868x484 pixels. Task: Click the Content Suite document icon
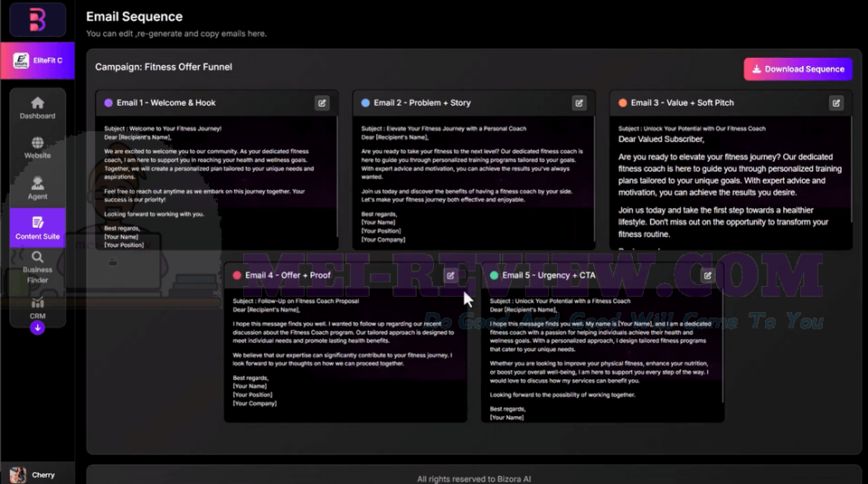38,222
